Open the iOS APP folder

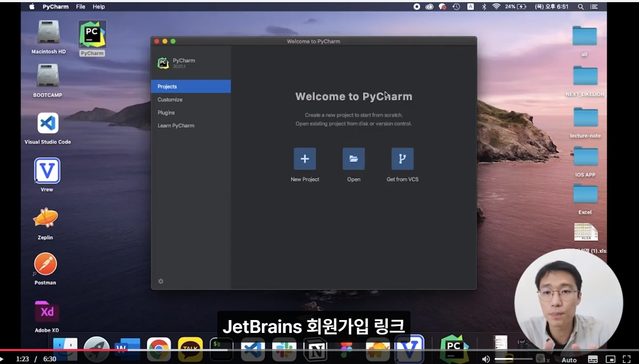[x=585, y=157]
